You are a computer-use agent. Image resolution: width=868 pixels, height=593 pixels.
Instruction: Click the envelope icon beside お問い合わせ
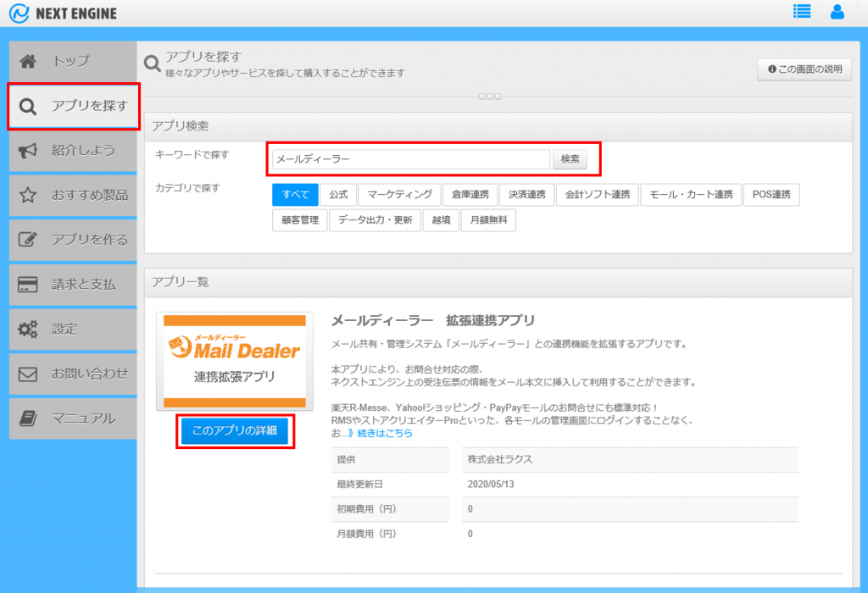point(28,374)
